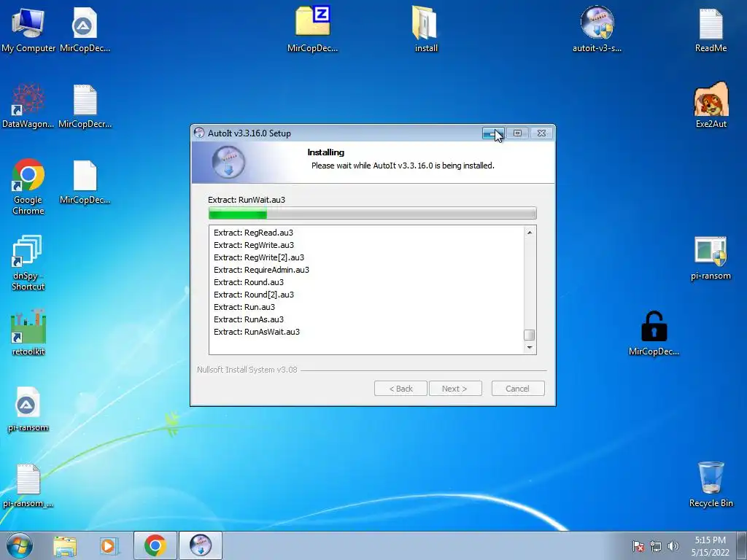
Task: Select the MirCopDec black padlock icon
Action: [x=654, y=333]
